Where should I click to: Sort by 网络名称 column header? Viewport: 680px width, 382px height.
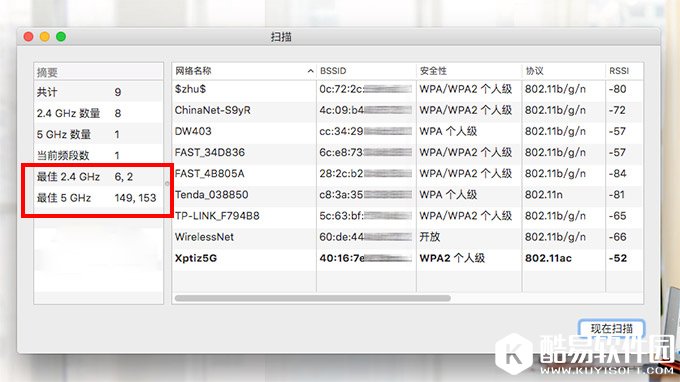click(x=244, y=71)
